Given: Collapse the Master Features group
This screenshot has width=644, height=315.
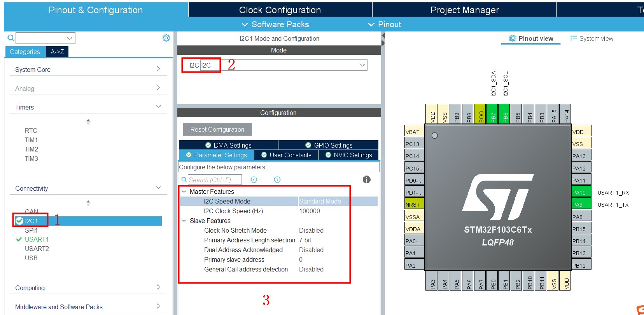Looking at the screenshot, I should pos(184,191).
